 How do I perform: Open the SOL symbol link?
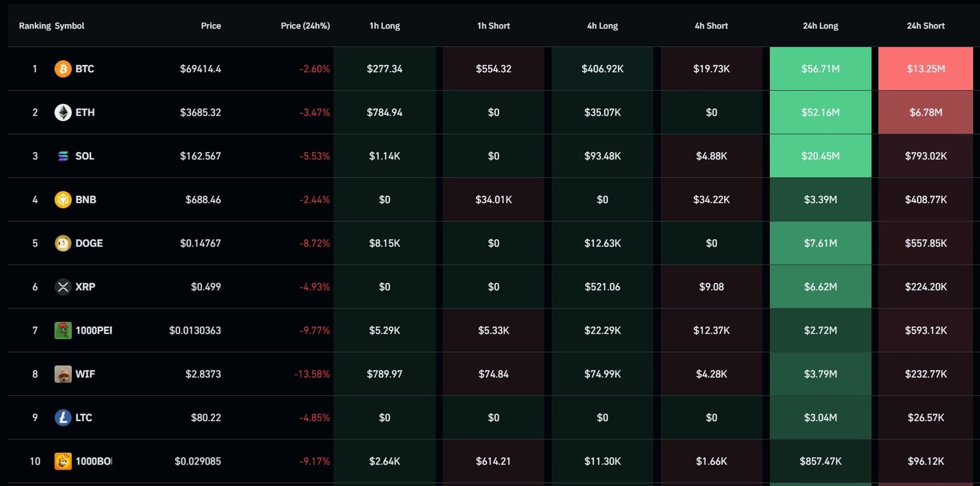85,156
